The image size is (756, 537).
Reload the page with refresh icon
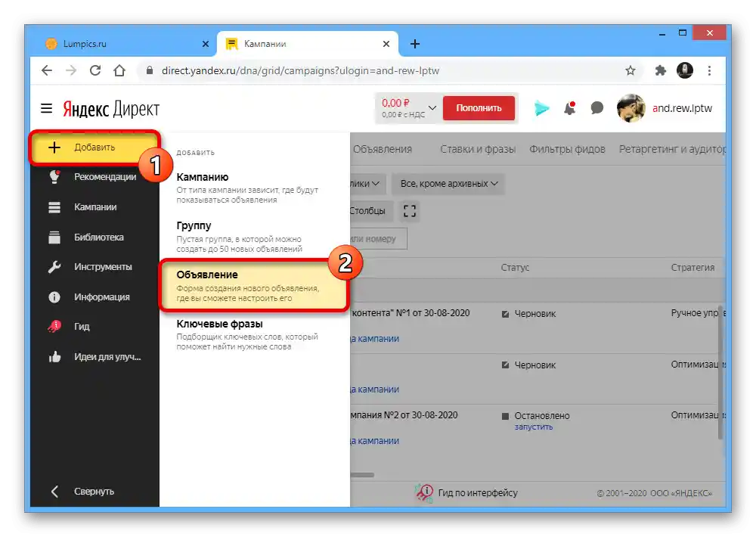[x=95, y=70]
